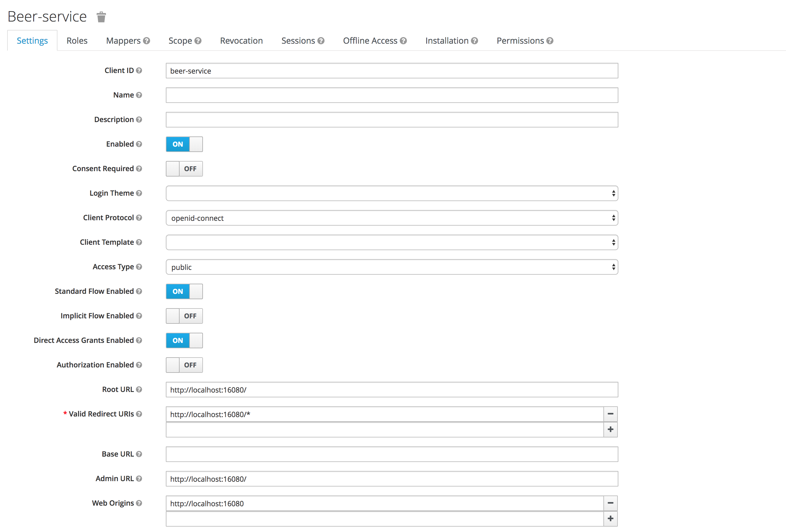Screen dimensions: 786x532
Task: Toggle the Enabled switch off
Action: [x=184, y=144]
